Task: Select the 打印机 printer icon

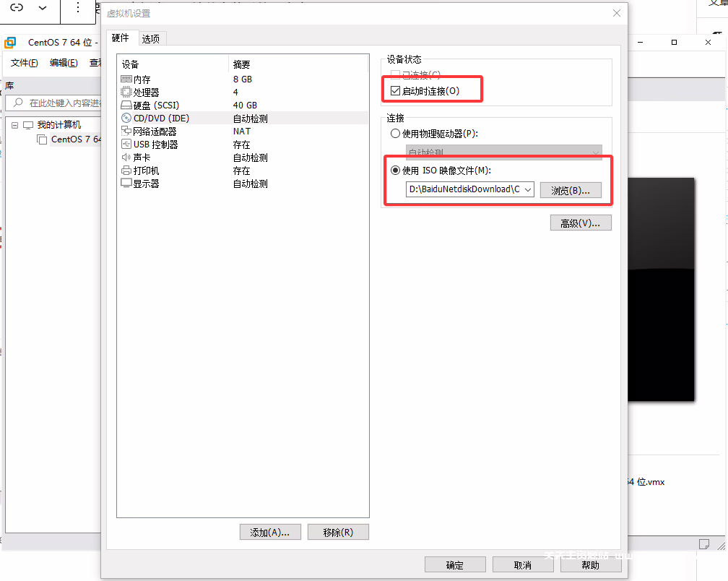Action: click(126, 171)
